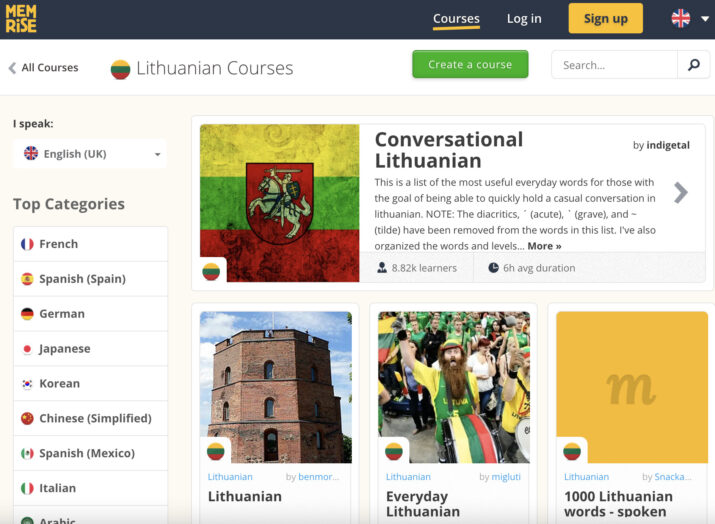Click the Mexico flag icon

pyautogui.click(x=27, y=453)
